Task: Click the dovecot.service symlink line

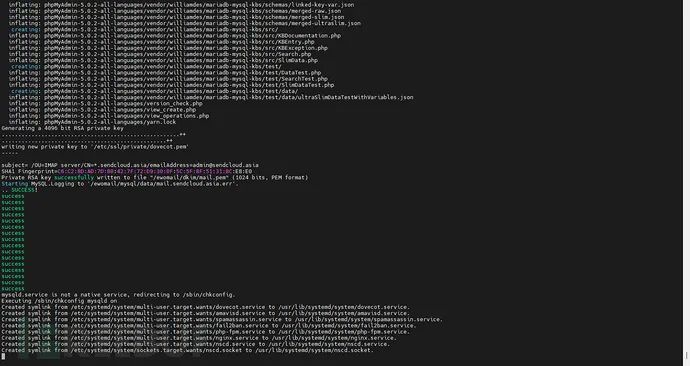Action: point(206,307)
